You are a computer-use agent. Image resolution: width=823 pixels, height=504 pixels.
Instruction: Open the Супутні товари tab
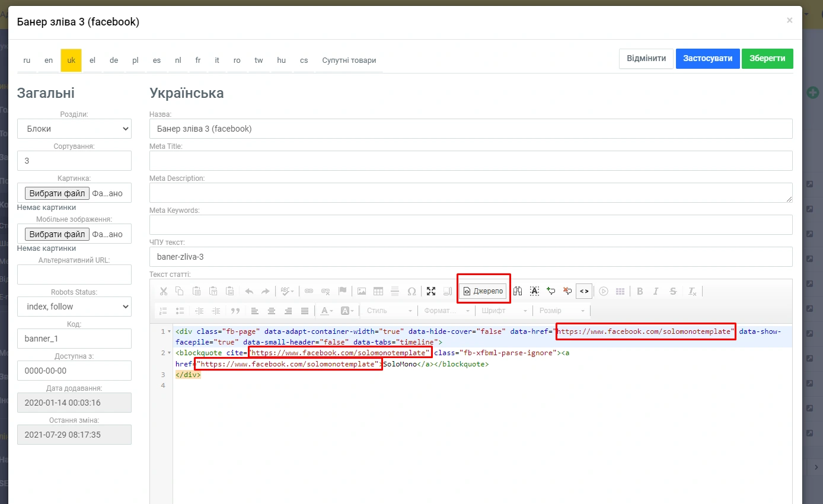point(349,60)
